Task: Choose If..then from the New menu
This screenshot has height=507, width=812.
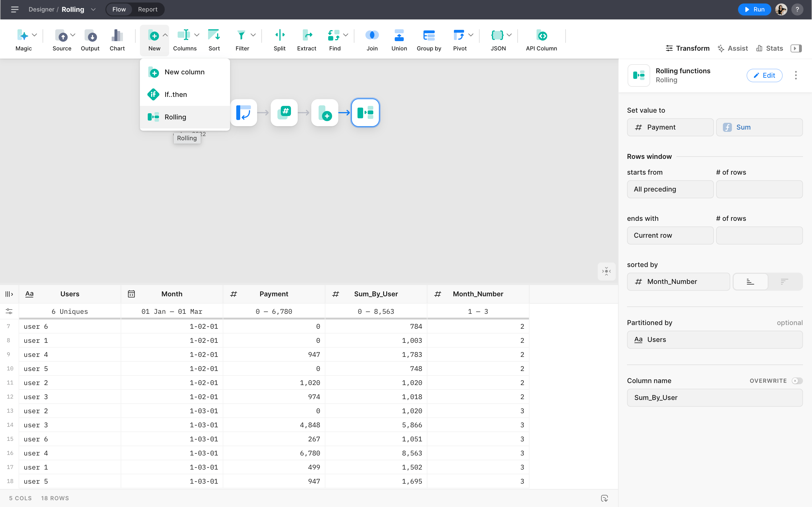Action: pyautogui.click(x=175, y=95)
